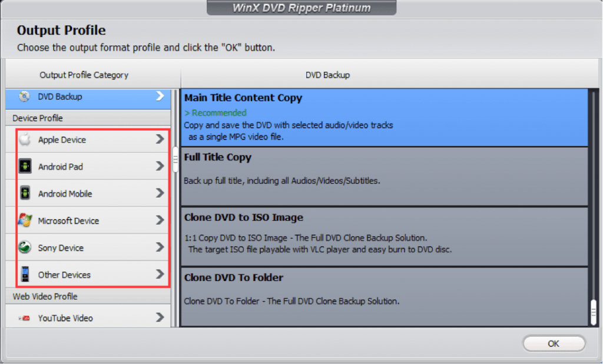Click the Android Pad robot icon
Screen dimensions: 603x364
[25, 166]
